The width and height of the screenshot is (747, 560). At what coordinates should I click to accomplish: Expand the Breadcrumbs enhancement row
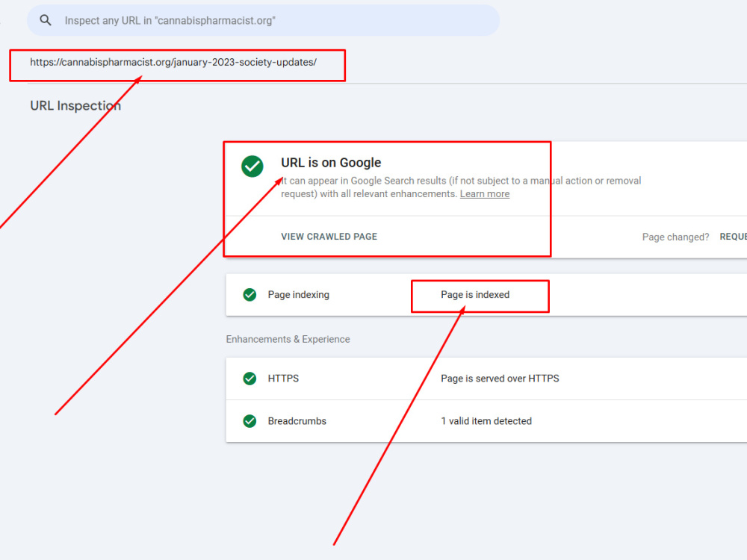pos(486,421)
